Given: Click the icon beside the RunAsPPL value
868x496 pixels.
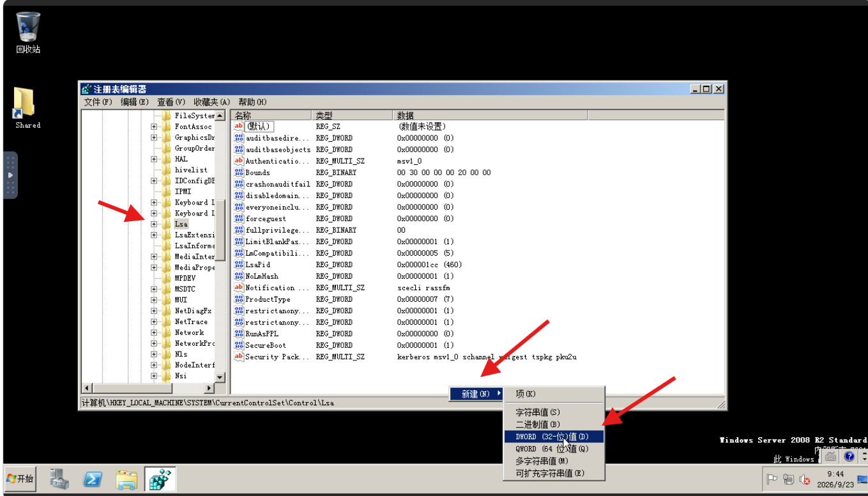Looking at the screenshot, I should [x=239, y=334].
